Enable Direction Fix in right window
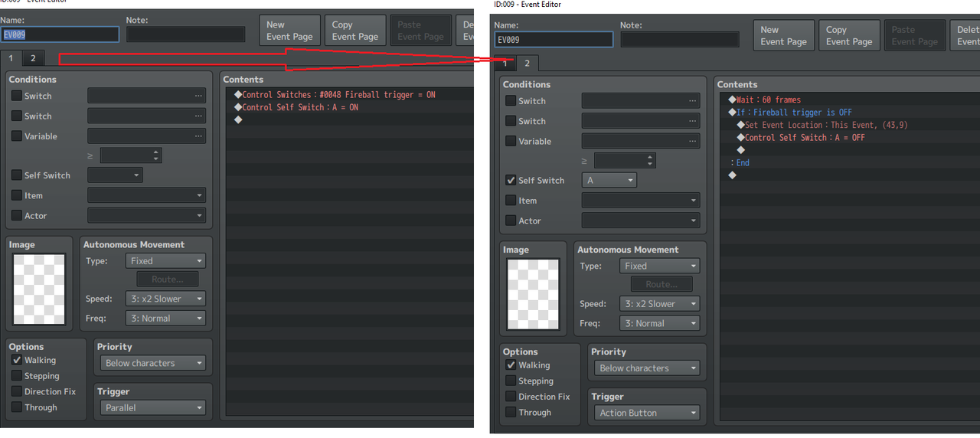980x438 pixels. (x=511, y=397)
